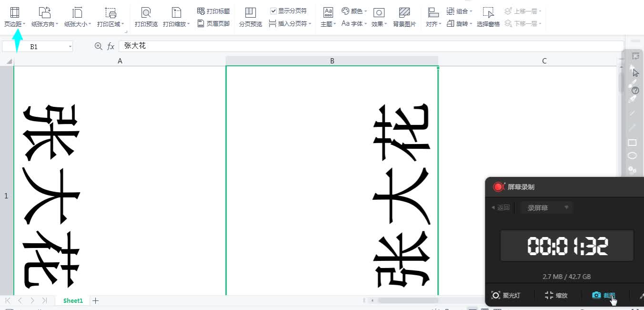Uncheck the 显示分页符 checkbox
The width and height of the screenshot is (644, 310).
tap(273, 11)
